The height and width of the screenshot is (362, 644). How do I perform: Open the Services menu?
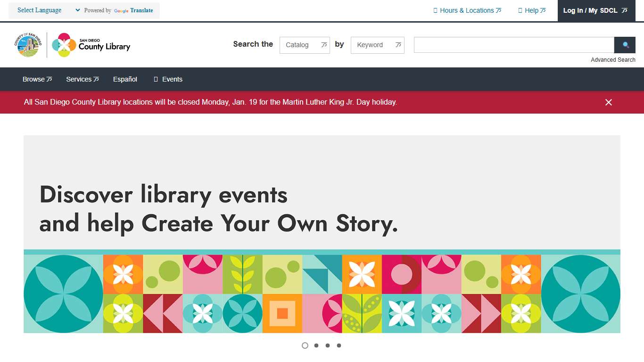80,79
